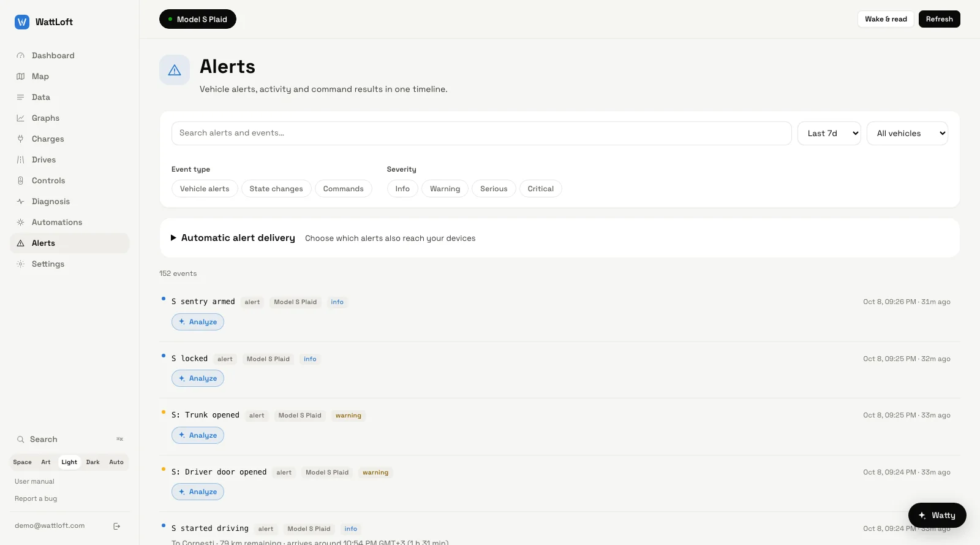This screenshot has height=545, width=980.
Task: Switch theme to Art
Action: pos(46,462)
